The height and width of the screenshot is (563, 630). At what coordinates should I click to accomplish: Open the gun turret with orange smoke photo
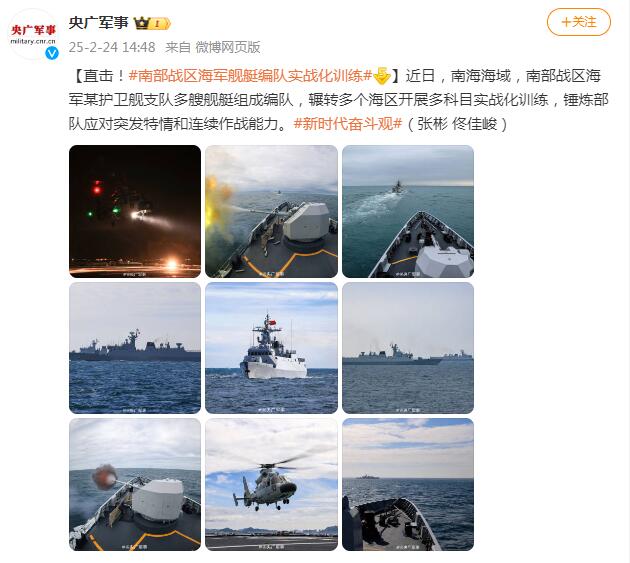(135, 485)
